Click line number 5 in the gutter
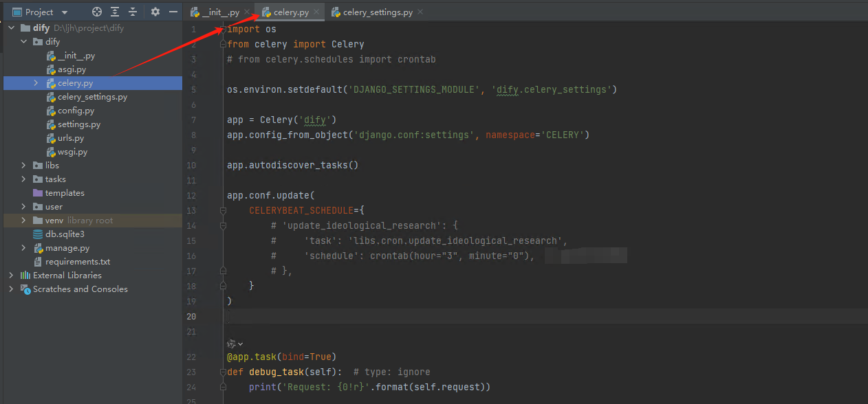This screenshot has height=404, width=868. pyautogui.click(x=193, y=90)
